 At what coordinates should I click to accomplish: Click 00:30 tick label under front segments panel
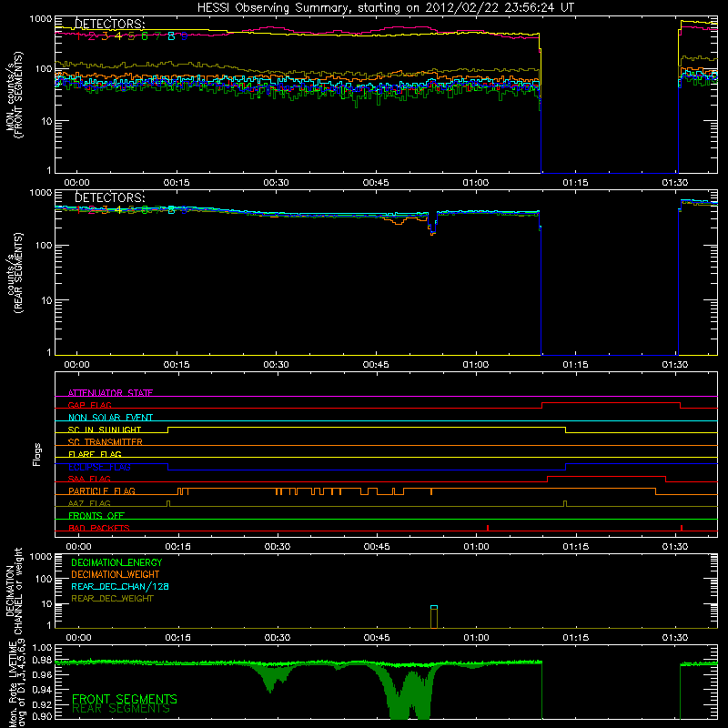click(276, 183)
